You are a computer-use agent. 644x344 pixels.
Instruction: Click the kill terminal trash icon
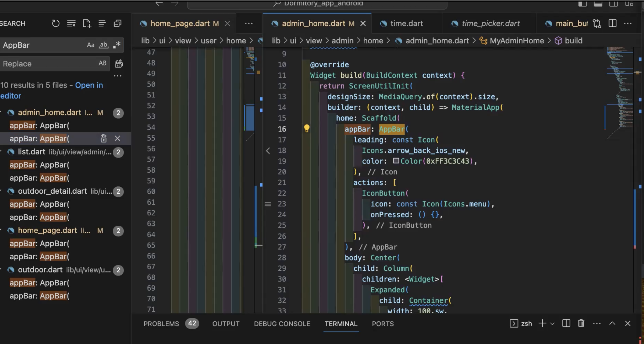coord(581,323)
